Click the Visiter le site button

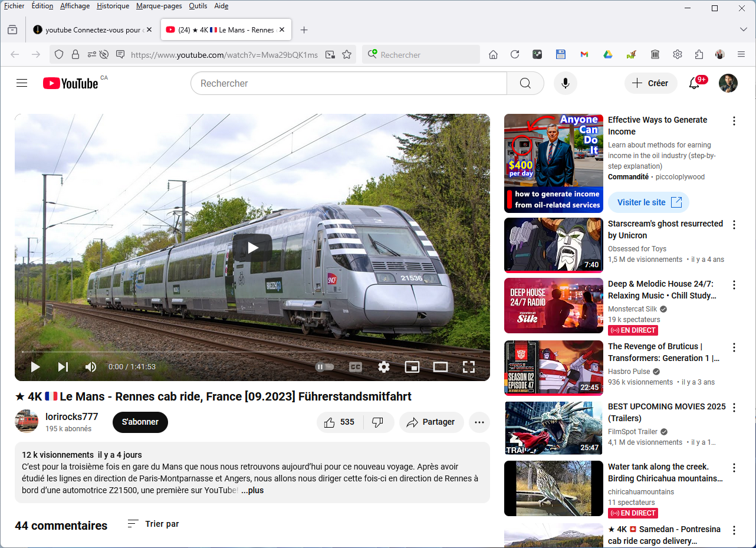pyautogui.click(x=649, y=202)
